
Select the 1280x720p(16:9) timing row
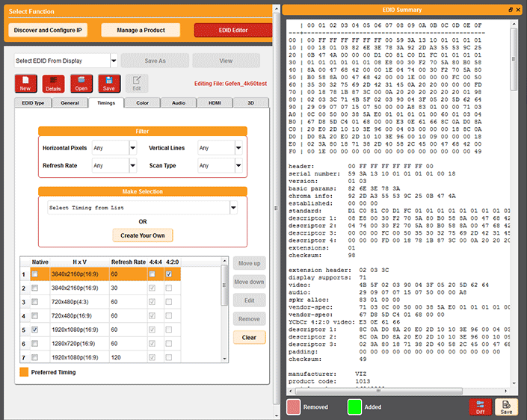(x=78, y=343)
